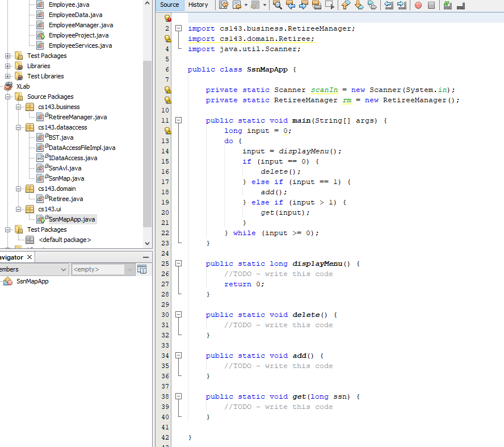This screenshot has height=447, width=504.
Task: Find selection with the magnifier icon
Action: click(278, 5)
